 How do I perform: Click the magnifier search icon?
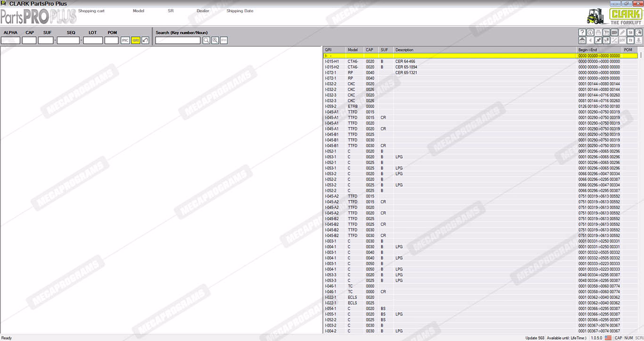coord(206,41)
